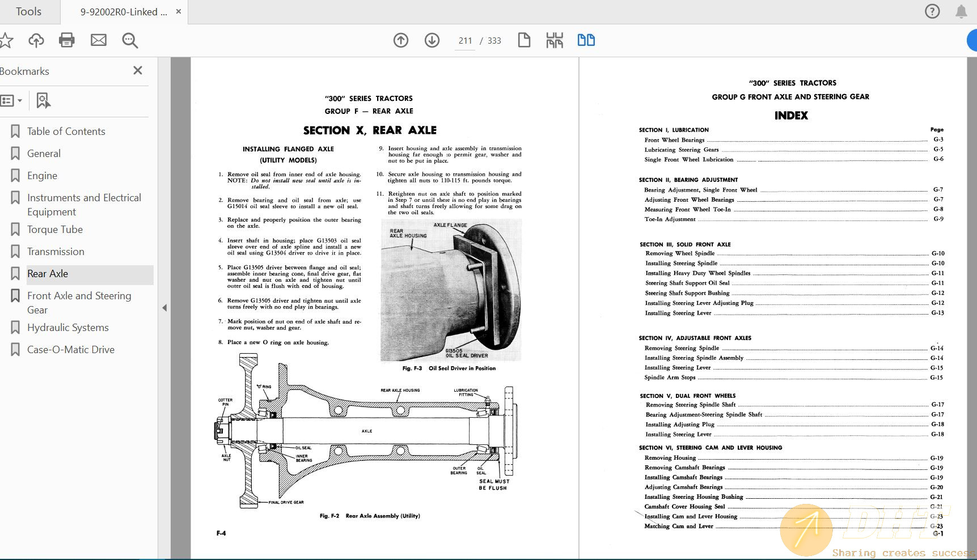Image resolution: width=977 pixels, height=560 pixels.
Task: Click the page number input field
Action: pyautogui.click(x=465, y=40)
